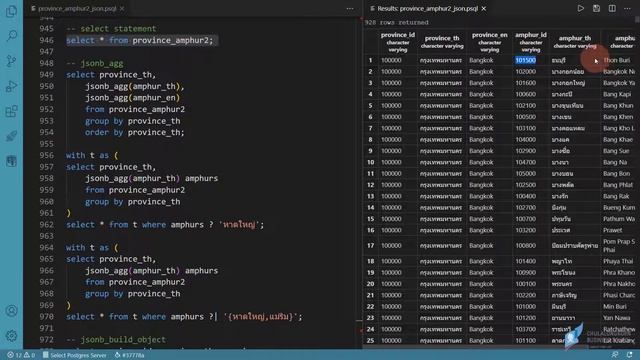The image size is (640, 360).
Task: Select result row number 10
Action: pyautogui.click(x=370, y=162)
